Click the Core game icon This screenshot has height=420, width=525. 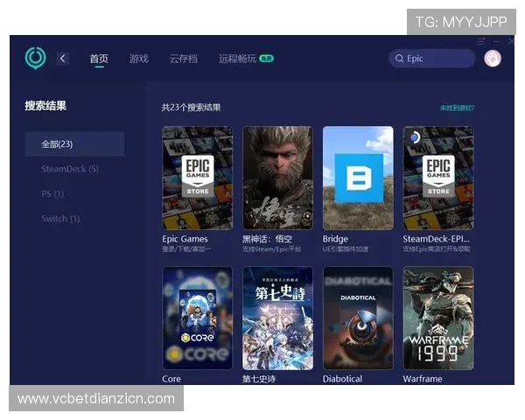coord(197,318)
